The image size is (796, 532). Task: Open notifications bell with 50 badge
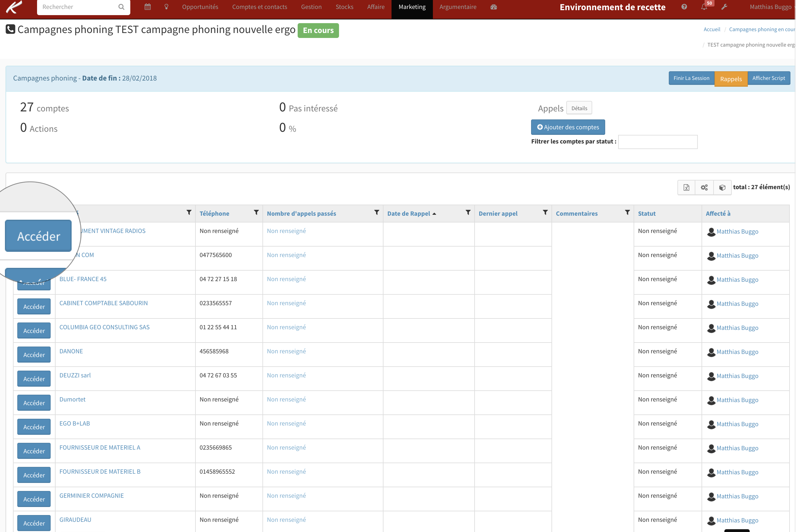pos(704,7)
